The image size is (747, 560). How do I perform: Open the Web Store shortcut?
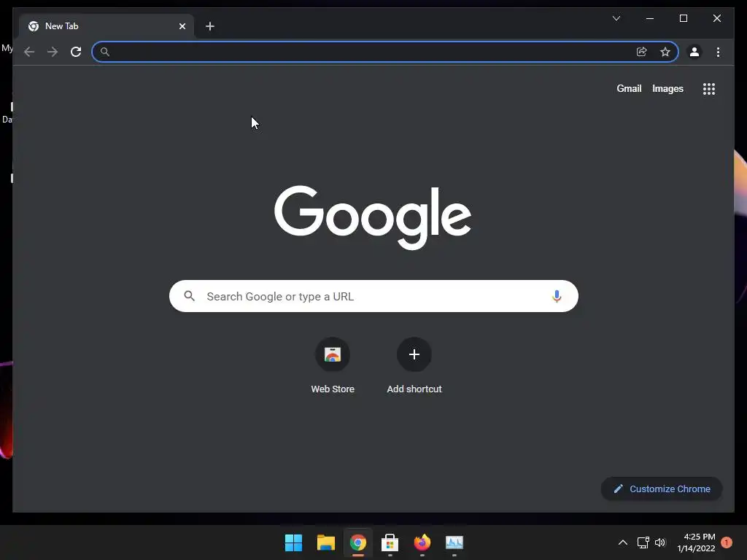[333, 366]
